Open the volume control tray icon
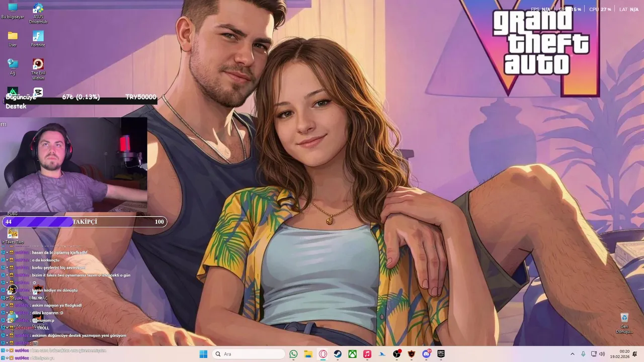Viewport: 644px width, 362px height. (602, 354)
